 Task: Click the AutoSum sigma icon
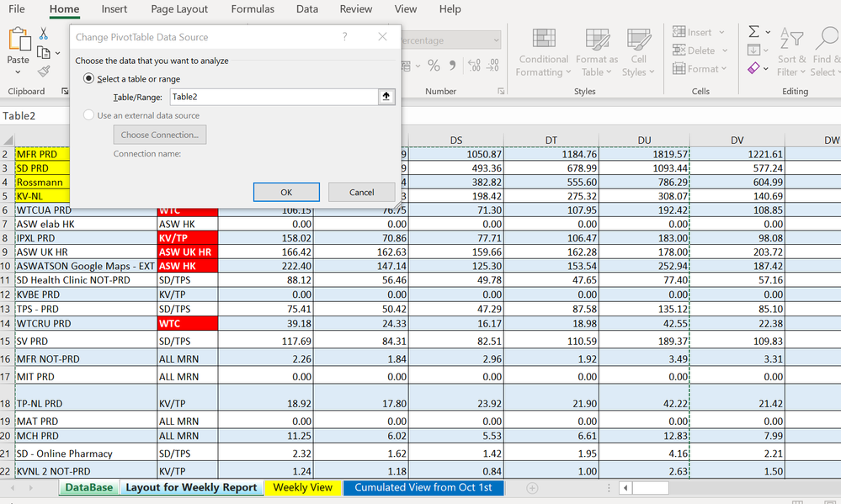tap(753, 32)
